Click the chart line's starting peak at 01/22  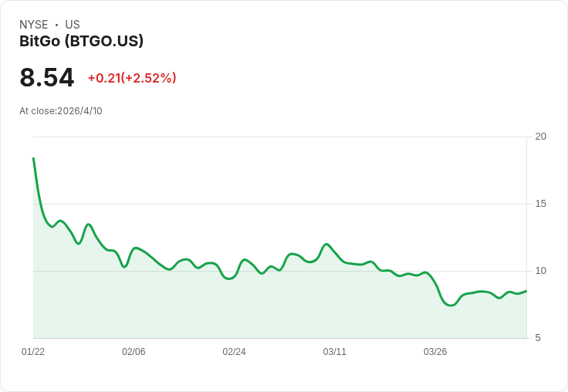33,158
